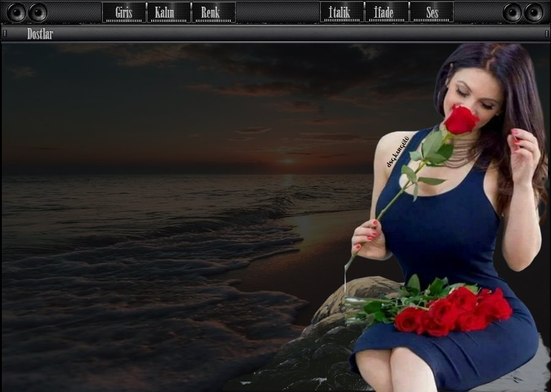Select the Dostlar friends tab
551x392 pixels.
(x=40, y=34)
